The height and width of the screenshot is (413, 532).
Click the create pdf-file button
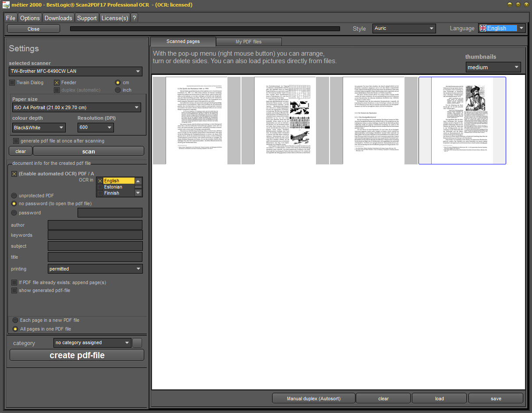(x=77, y=355)
